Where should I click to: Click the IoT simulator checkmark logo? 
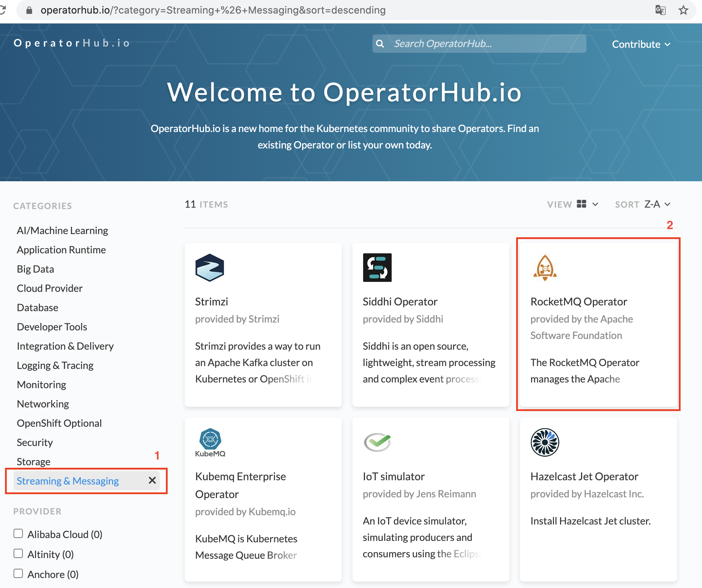(377, 442)
